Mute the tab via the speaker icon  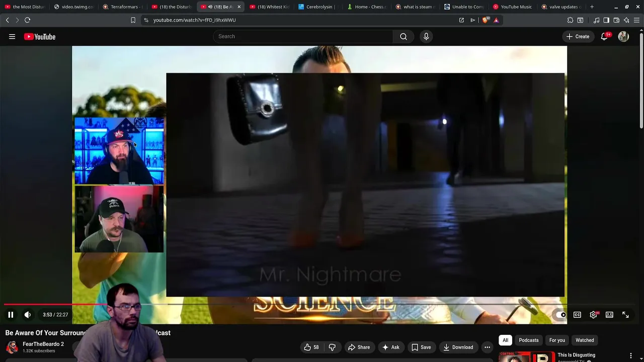click(210, 7)
